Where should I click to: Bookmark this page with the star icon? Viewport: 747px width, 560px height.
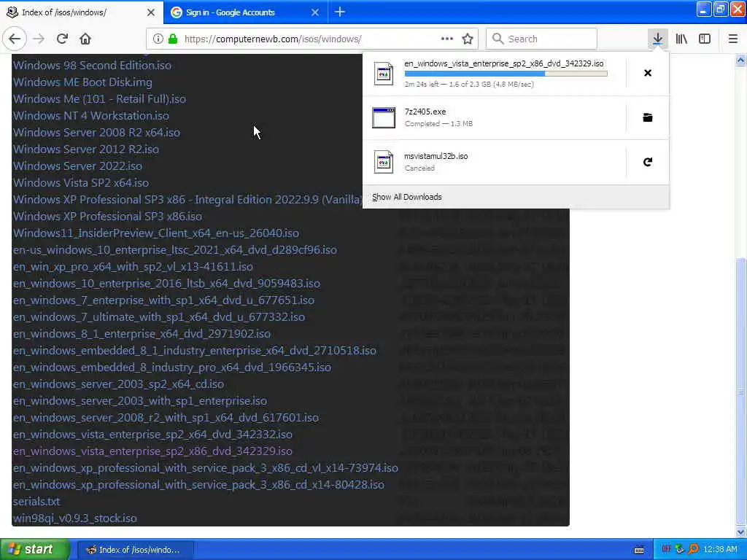tap(468, 39)
